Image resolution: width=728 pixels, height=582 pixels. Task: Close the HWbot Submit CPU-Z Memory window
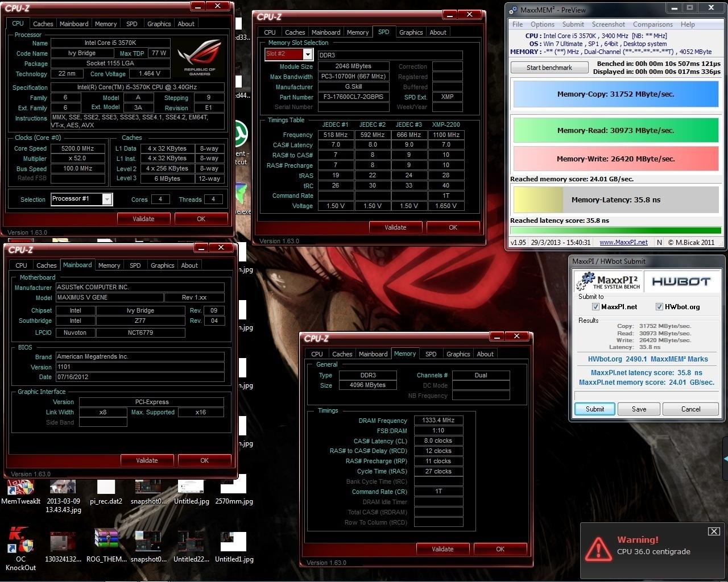point(516,336)
